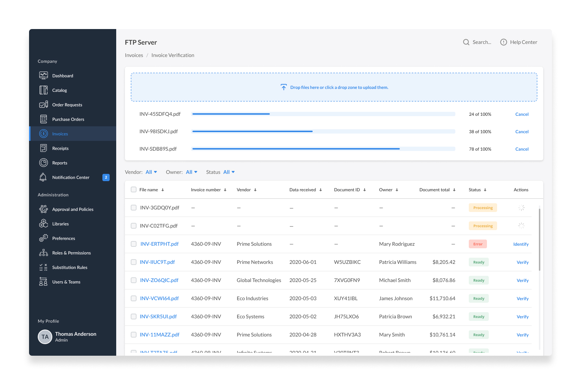The width and height of the screenshot is (581, 392).
Task: Open Dashboard in the sidebar
Action: tap(73, 75)
